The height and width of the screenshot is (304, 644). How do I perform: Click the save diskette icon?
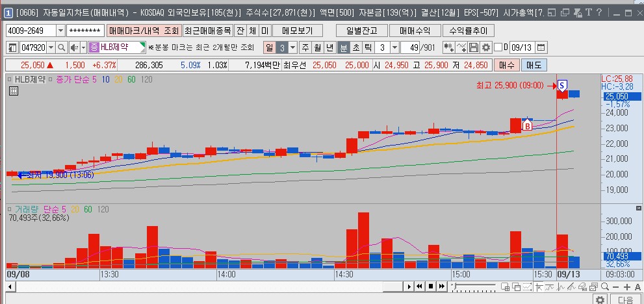[474, 47]
